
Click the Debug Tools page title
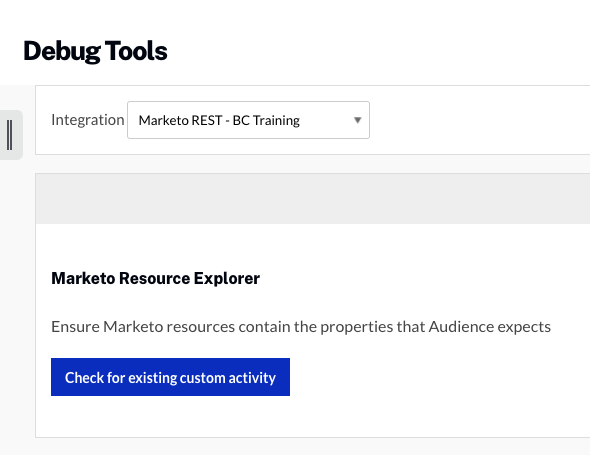[x=95, y=51]
